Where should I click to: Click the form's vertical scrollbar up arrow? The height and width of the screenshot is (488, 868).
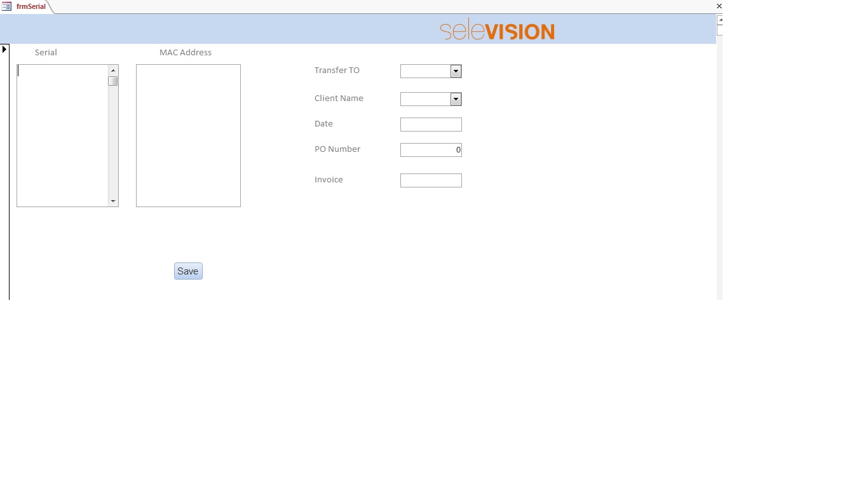720,20
